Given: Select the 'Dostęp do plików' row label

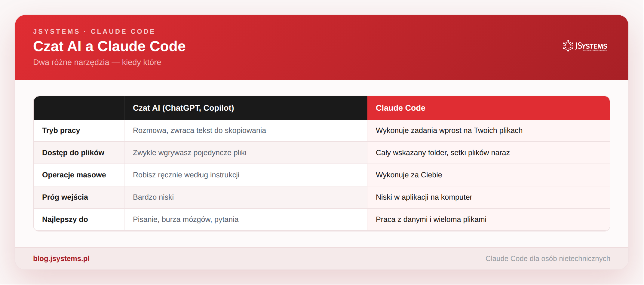Looking at the screenshot, I should [x=73, y=153].
